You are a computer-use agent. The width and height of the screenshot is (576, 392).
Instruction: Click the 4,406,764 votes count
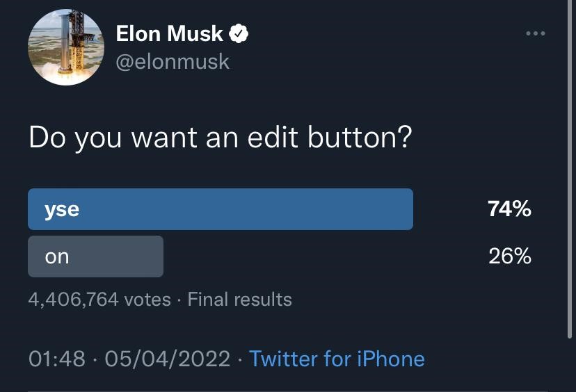point(99,299)
